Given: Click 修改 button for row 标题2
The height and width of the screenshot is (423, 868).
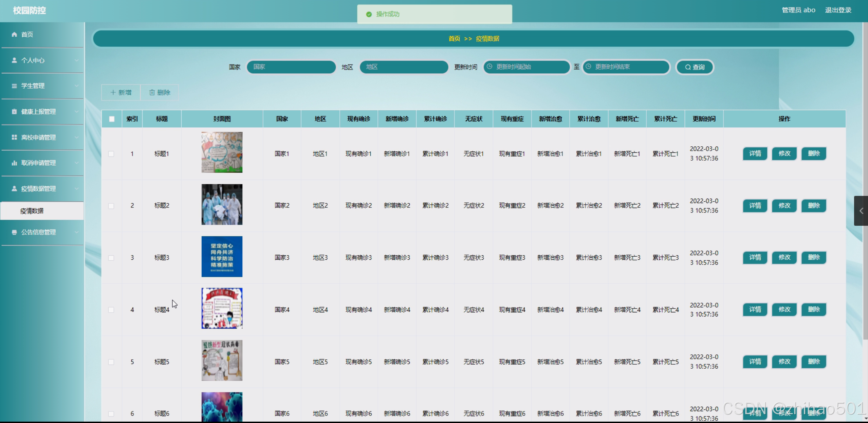Looking at the screenshot, I should point(784,206).
